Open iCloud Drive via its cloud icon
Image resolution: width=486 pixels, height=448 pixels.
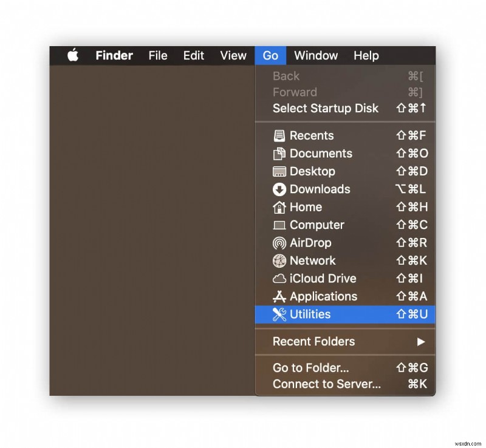click(279, 279)
